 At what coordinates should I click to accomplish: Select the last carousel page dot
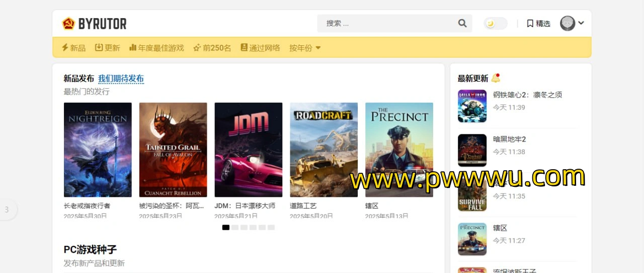tap(271, 228)
